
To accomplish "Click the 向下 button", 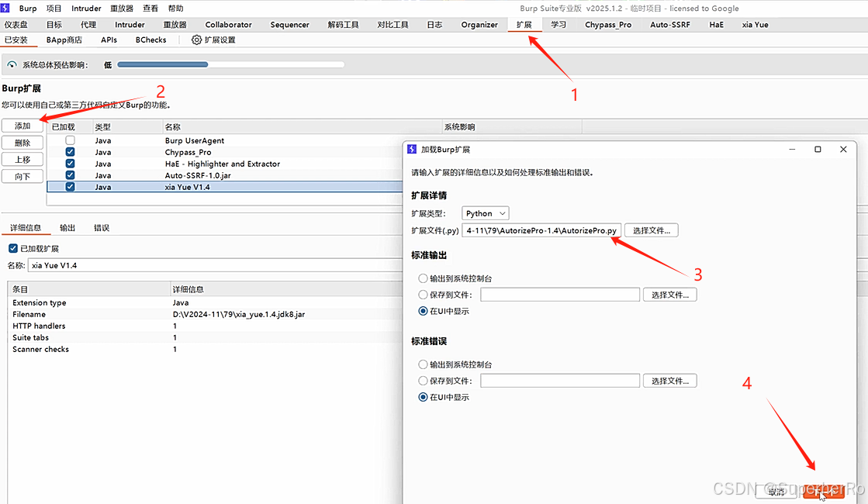I will pyautogui.click(x=22, y=177).
